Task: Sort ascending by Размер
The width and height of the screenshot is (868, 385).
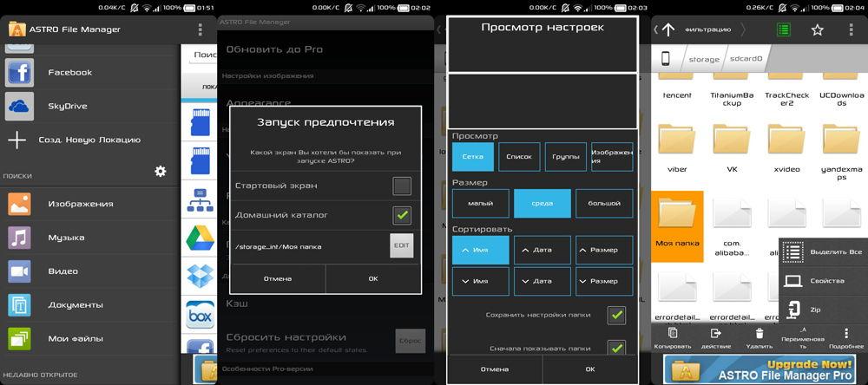Action: [603, 250]
